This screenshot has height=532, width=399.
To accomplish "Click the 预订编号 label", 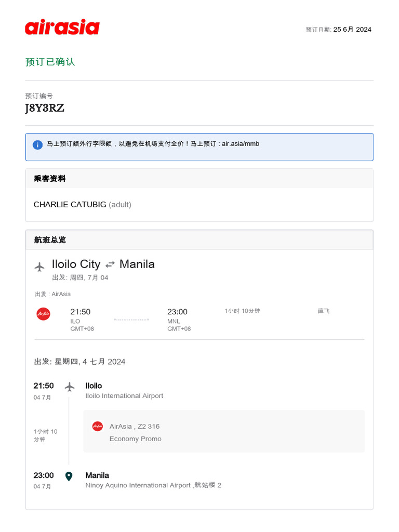I will [x=39, y=96].
